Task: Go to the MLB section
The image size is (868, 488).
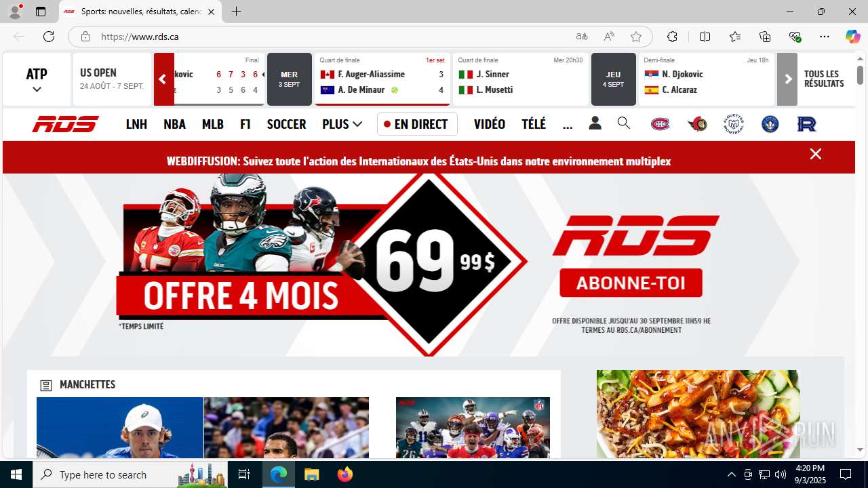Action: (213, 124)
